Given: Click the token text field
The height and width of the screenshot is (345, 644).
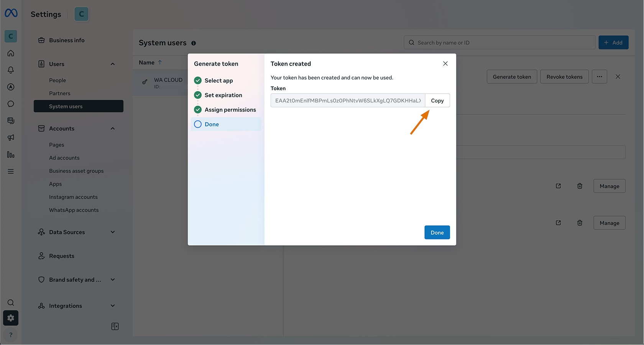Looking at the screenshot, I should (348, 101).
